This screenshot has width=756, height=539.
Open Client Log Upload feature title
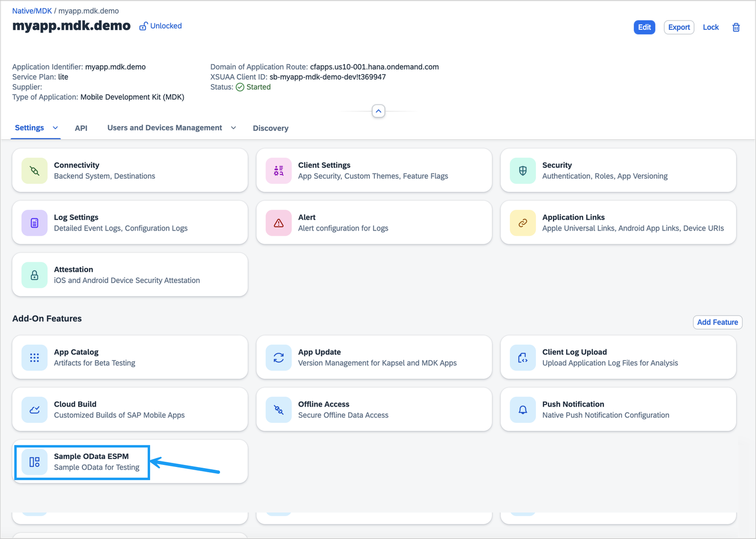574,352
